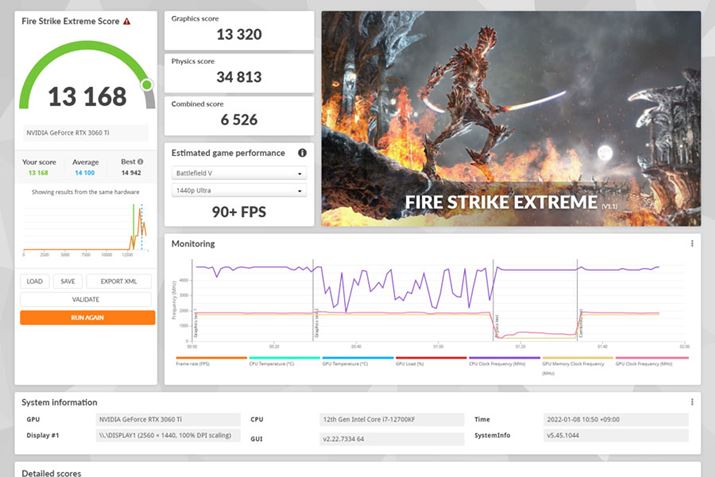Click the Detailed scores heading
Viewport: 715px width, 477px height.
coord(51,473)
